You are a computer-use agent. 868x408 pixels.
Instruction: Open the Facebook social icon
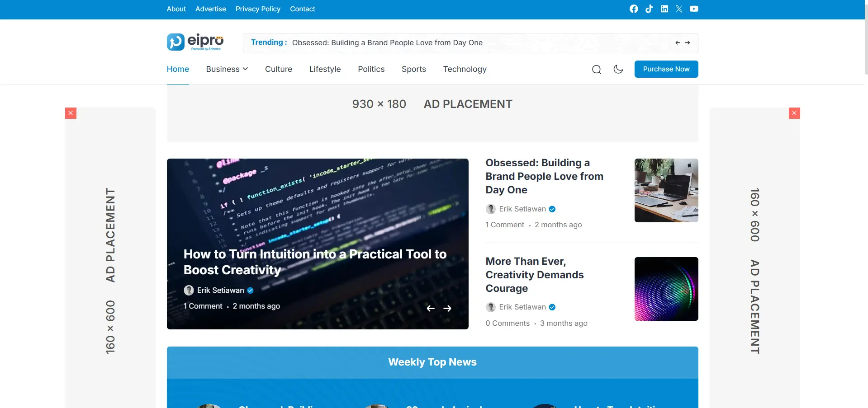click(634, 9)
